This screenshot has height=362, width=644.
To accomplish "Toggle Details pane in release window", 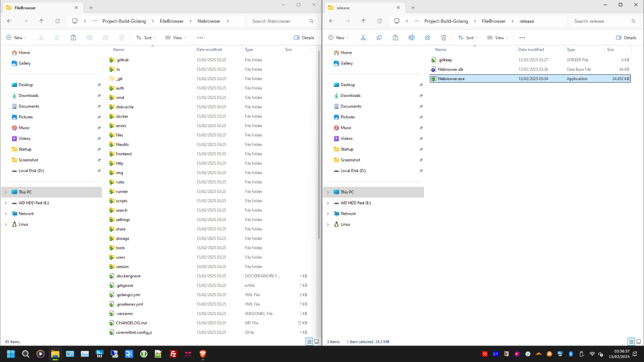I will click(626, 38).
